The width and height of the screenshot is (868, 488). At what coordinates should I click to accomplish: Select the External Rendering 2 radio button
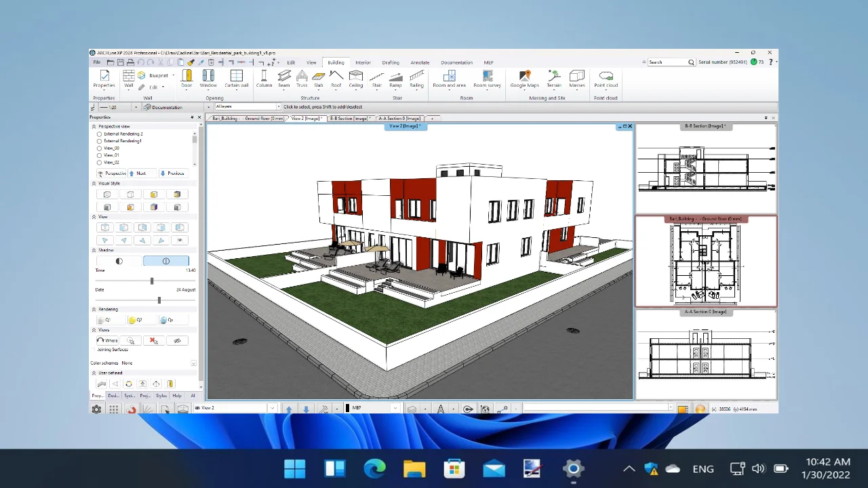click(x=99, y=134)
